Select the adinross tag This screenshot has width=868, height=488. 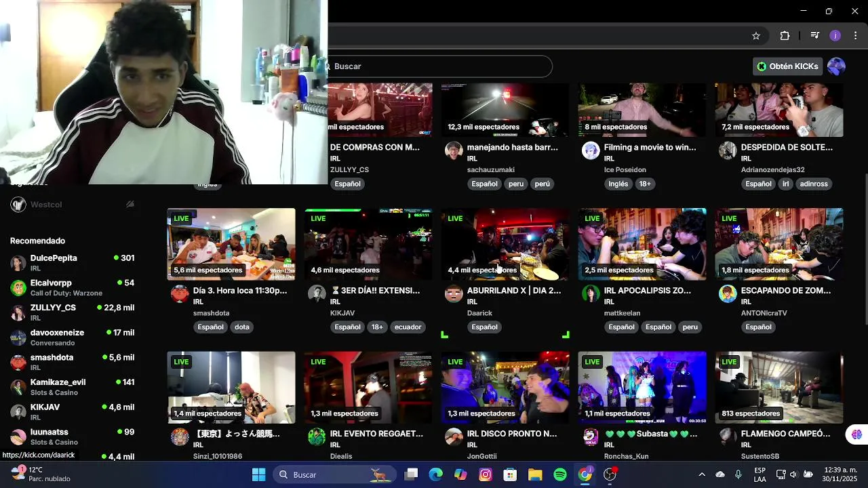(x=814, y=184)
